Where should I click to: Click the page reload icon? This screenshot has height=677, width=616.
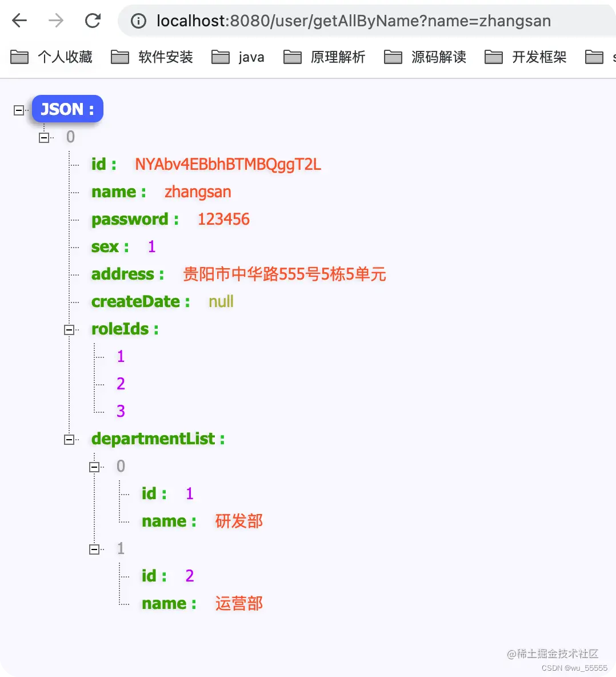tap(93, 21)
